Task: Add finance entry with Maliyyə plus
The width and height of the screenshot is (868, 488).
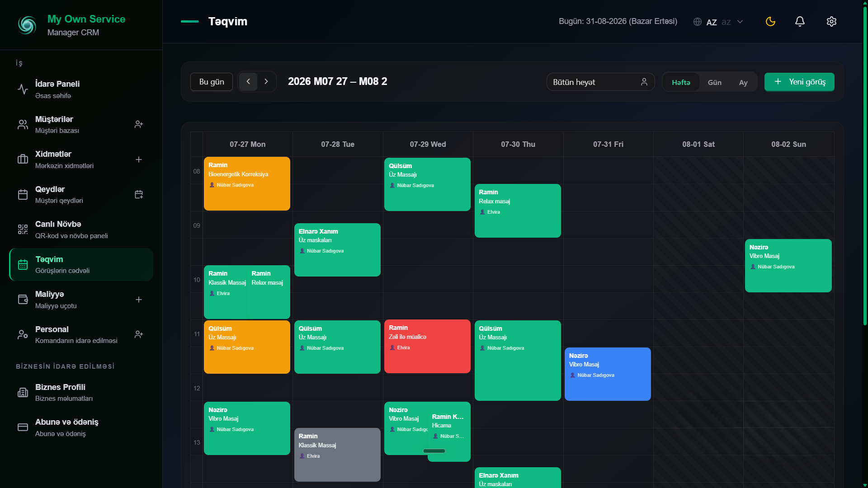Action: (x=139, y=300)
